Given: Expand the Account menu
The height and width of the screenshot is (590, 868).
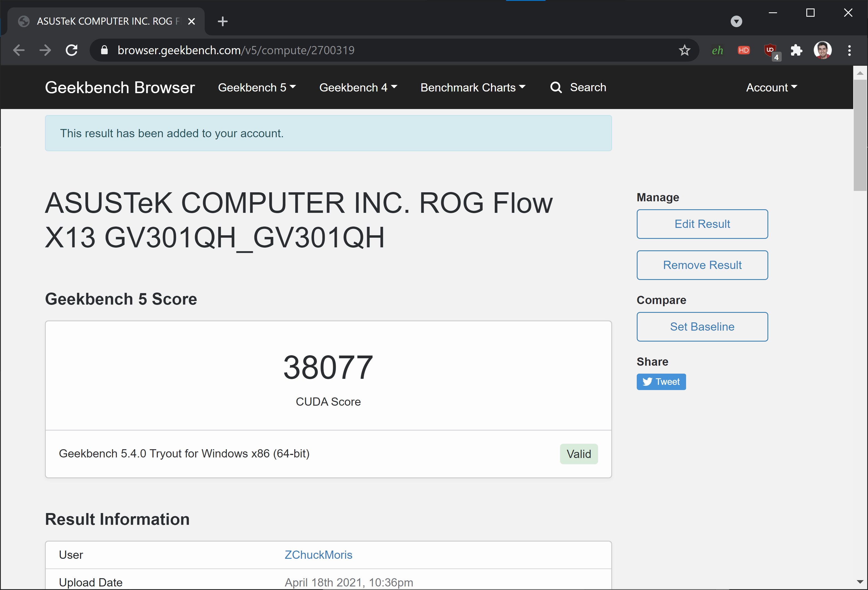Looking at the screenshot, I should click(x=772, y=87).
